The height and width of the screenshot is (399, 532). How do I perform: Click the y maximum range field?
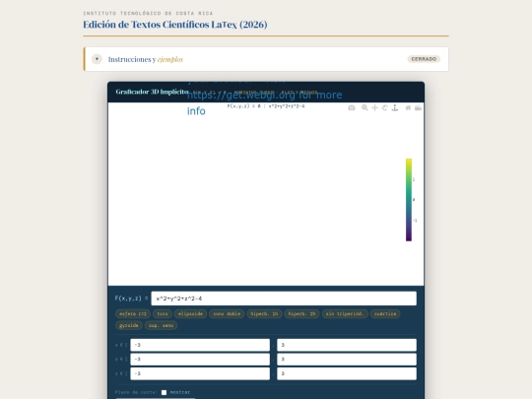pyautogui.click(x=347, y=359)
